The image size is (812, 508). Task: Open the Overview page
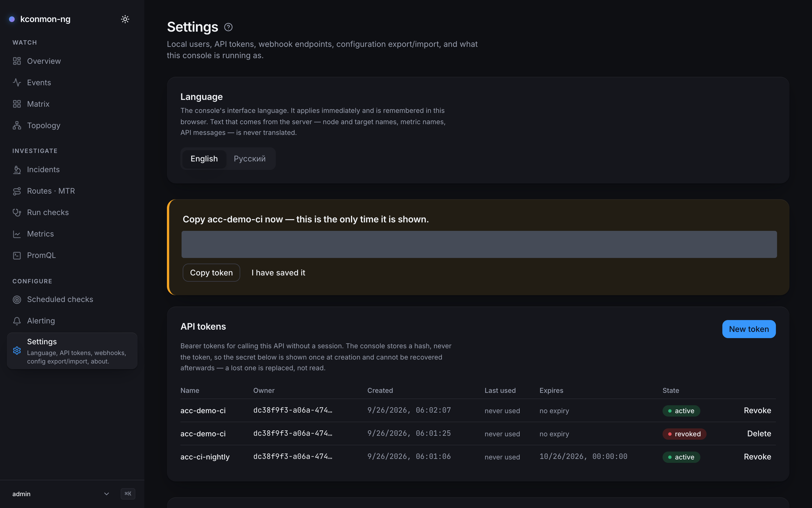tap(72, 61)
